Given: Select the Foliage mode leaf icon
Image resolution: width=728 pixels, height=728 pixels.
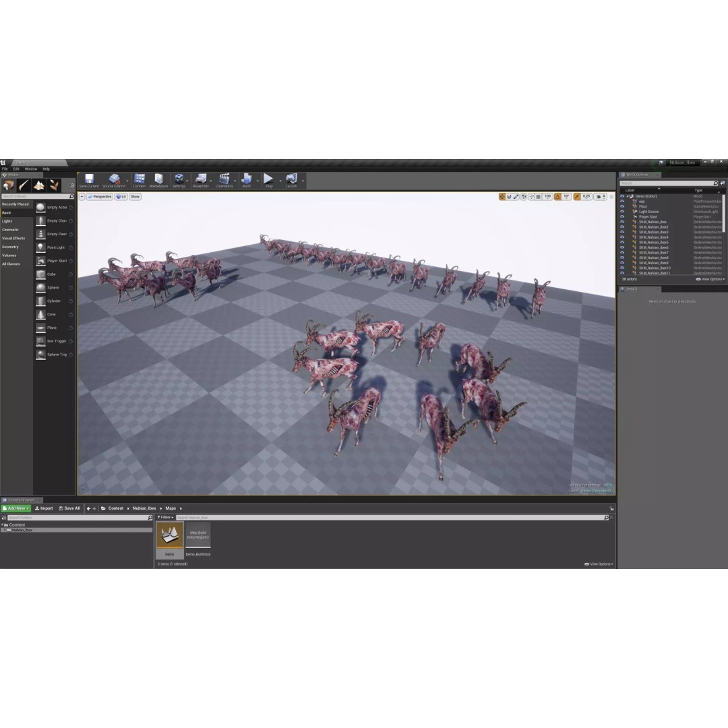Looking at the screenshot, I should click(55, 186).
